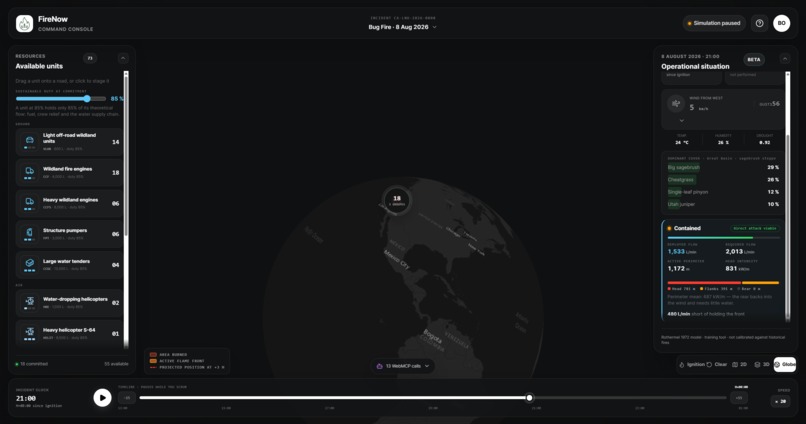This screenshot has width=806, height=424.
Task: Click the Contained status heading
Action: (x=687, y=228)
